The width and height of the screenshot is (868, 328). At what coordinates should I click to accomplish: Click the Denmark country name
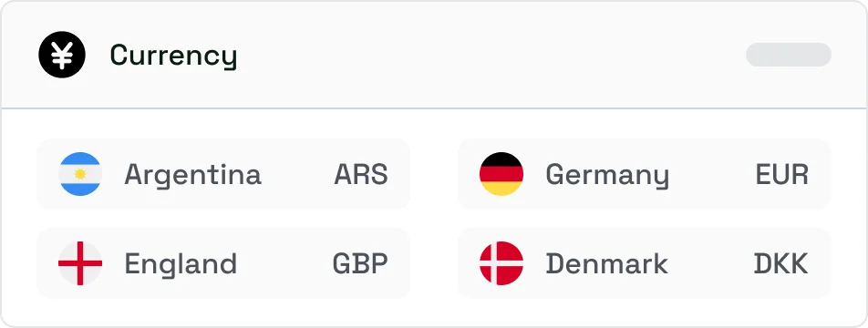click(606, 263)
